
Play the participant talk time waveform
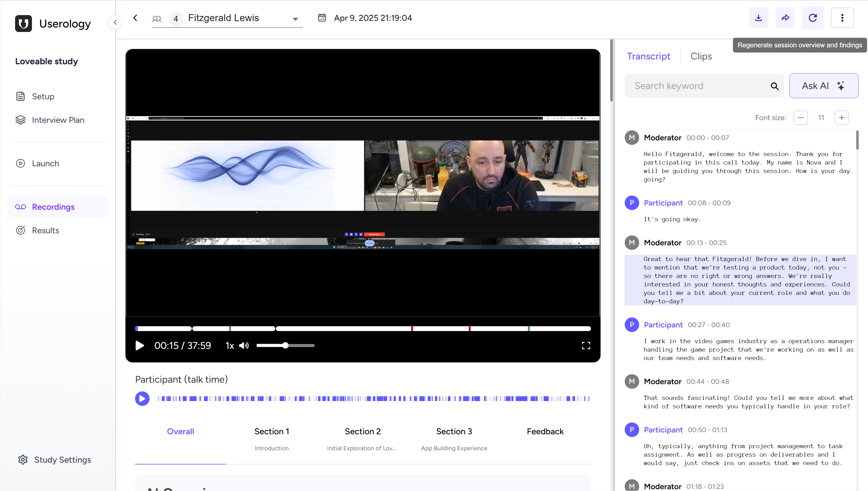142,398
